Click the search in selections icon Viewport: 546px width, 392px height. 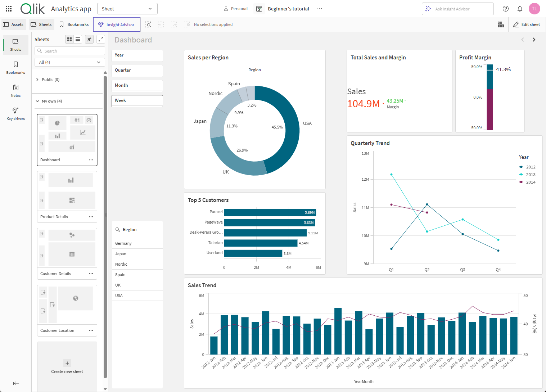tap(148, 24)
